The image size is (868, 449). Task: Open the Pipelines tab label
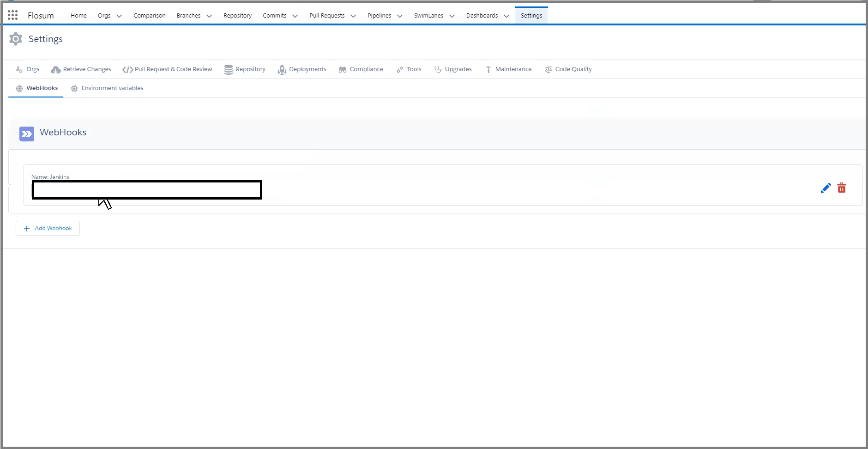pyautogui.click(x=380, y=15)
